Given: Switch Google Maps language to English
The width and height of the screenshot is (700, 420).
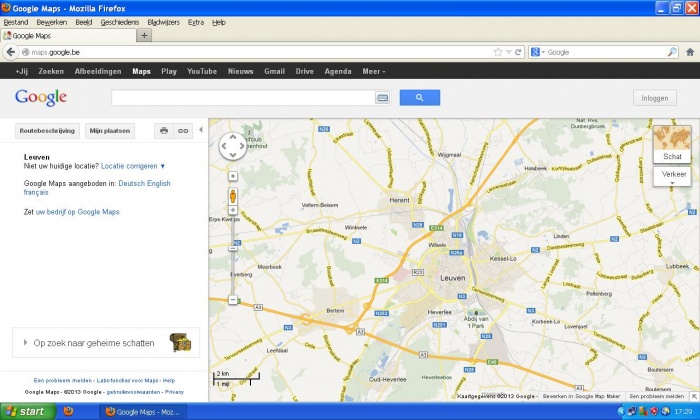Looking at the screenshot, I should [x=158, y=183].
